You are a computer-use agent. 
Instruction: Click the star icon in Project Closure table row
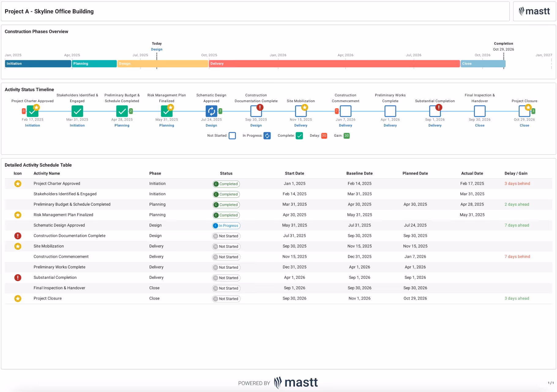point(18,298)
